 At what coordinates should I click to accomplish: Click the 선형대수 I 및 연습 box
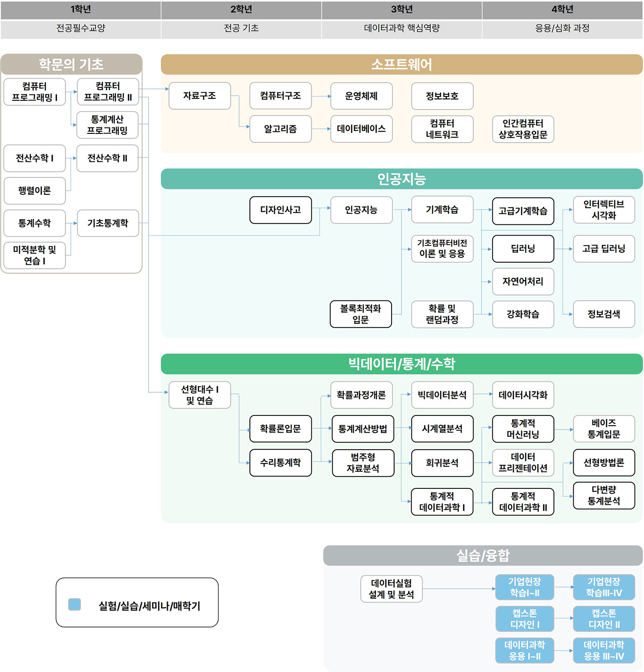[200, 395]
